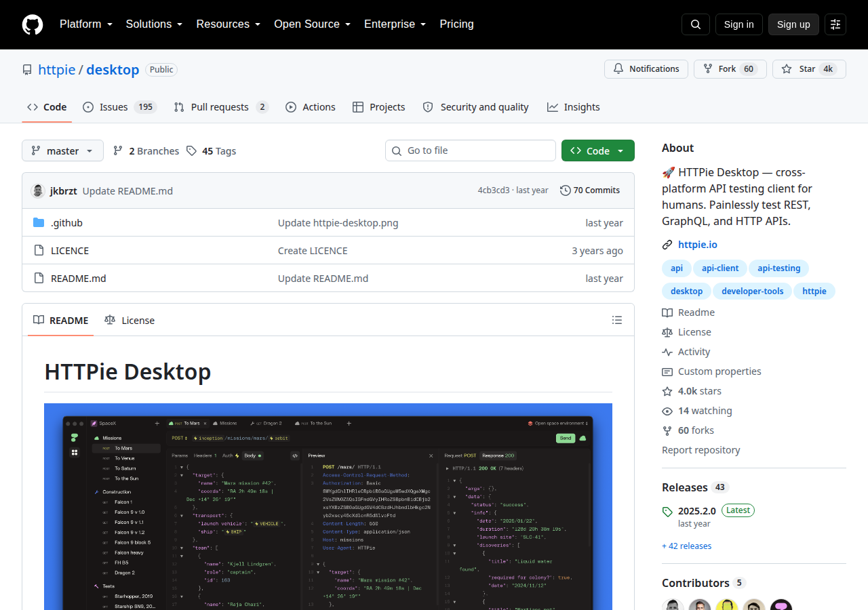Open the 2 Branches link
Image resolution: width=868 pixels, height=610 pixels.
click(146, 151)
